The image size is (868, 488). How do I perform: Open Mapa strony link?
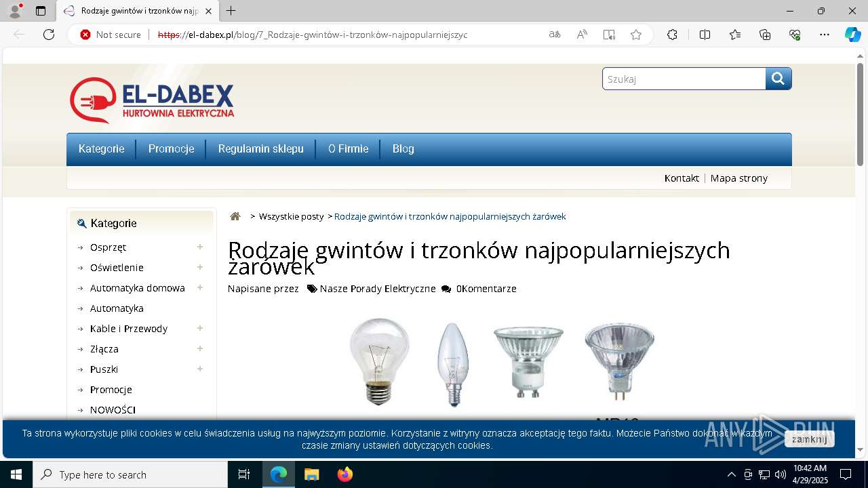(x=739, y=178)
